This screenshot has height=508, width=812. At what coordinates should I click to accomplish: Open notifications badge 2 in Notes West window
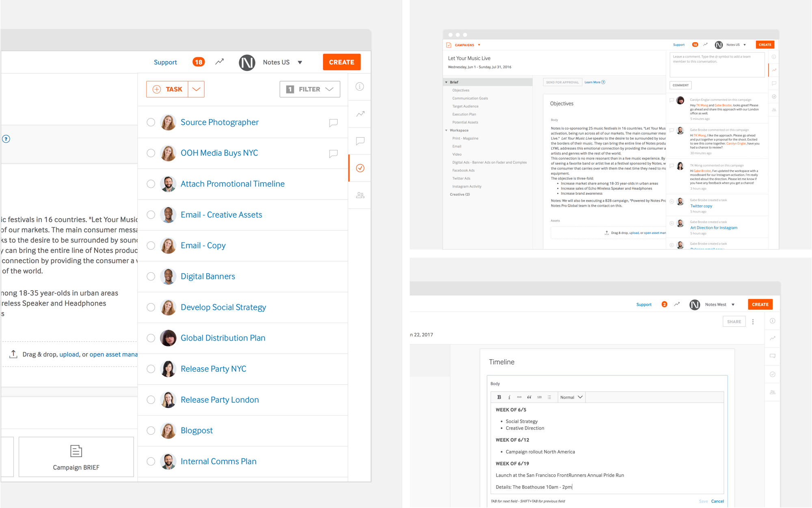(x=664, y=304)
